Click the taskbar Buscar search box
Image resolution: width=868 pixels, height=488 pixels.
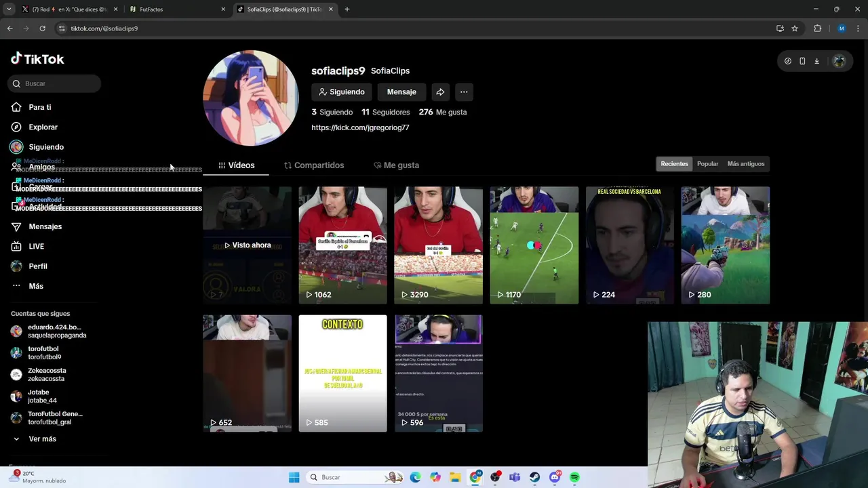click(x=355, y=477)
